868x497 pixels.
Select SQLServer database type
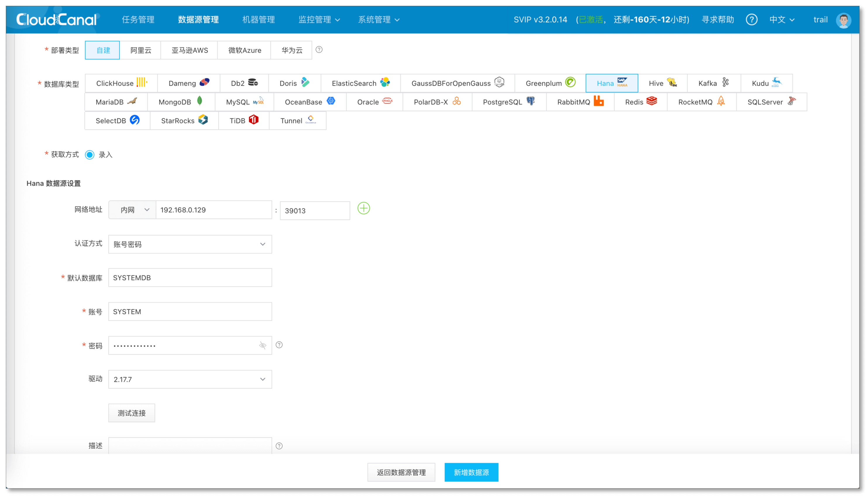click(x=771, y=102)
